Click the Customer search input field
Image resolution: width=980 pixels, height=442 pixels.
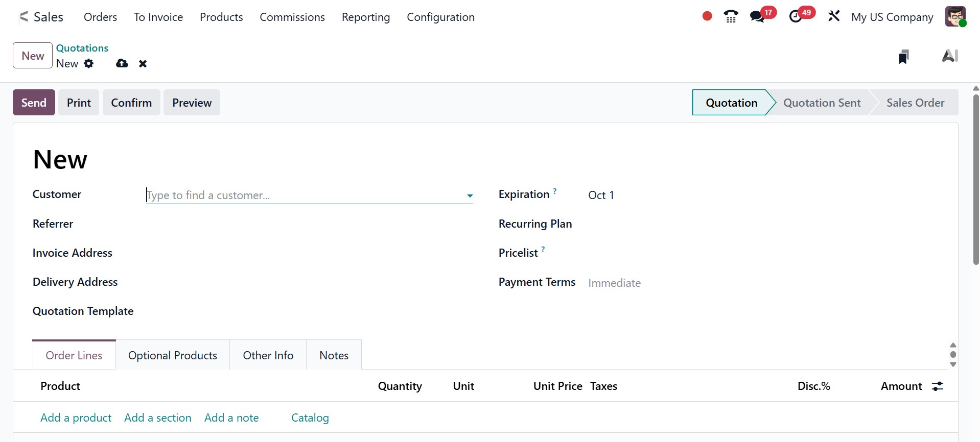pyautogui.click(x=304, y=195)
